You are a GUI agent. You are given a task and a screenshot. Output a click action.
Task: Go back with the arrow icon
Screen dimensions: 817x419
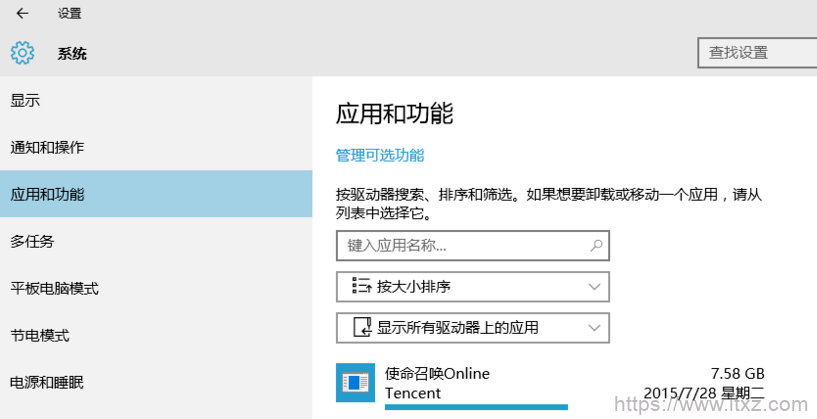point(22,14)
